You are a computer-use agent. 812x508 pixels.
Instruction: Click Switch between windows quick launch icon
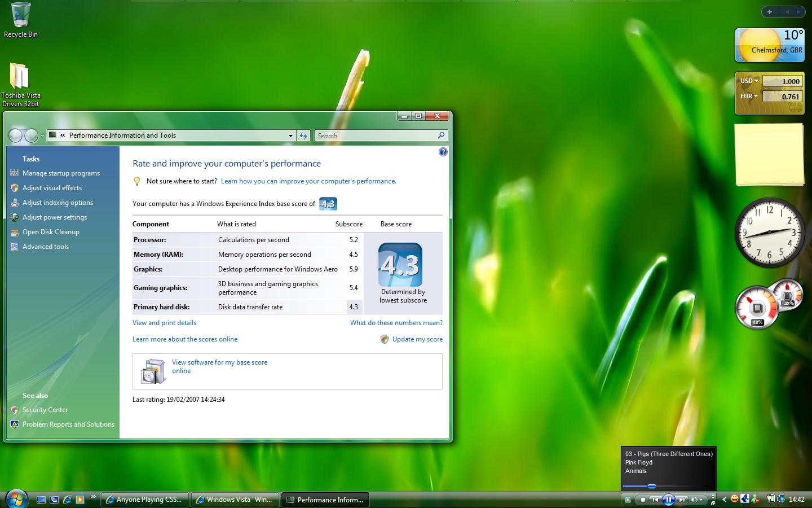pyautogui.click(x=54, y=500)
